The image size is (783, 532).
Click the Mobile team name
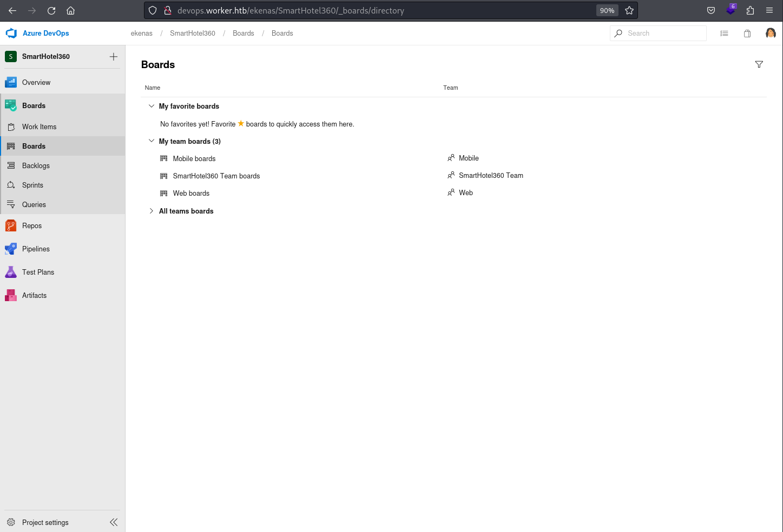click(469, 158)
